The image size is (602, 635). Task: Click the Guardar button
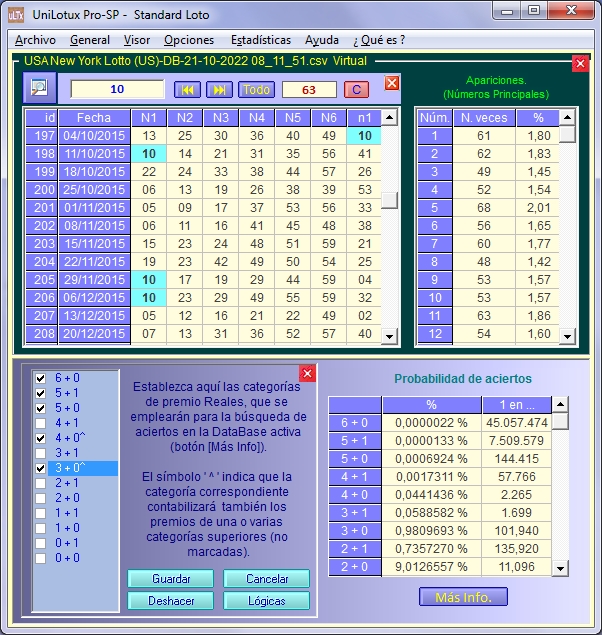[x=170, y=579]
